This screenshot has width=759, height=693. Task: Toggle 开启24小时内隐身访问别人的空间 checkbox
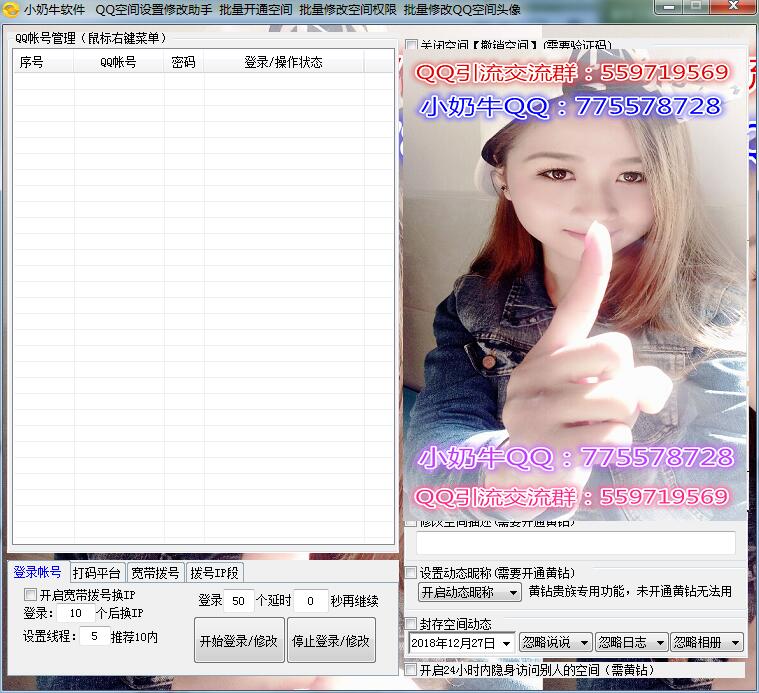pyautogui.click(x=411, y=669)
